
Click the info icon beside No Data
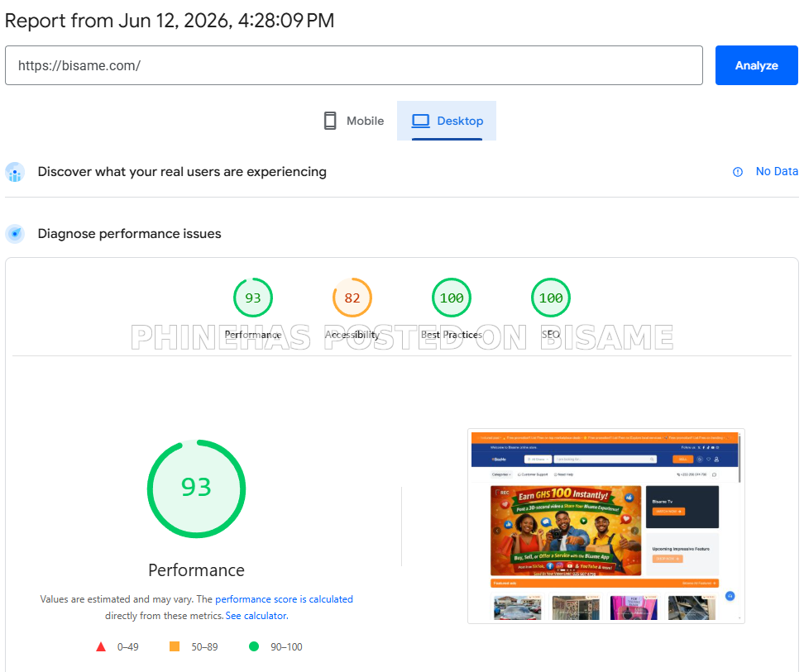(737, 172)
